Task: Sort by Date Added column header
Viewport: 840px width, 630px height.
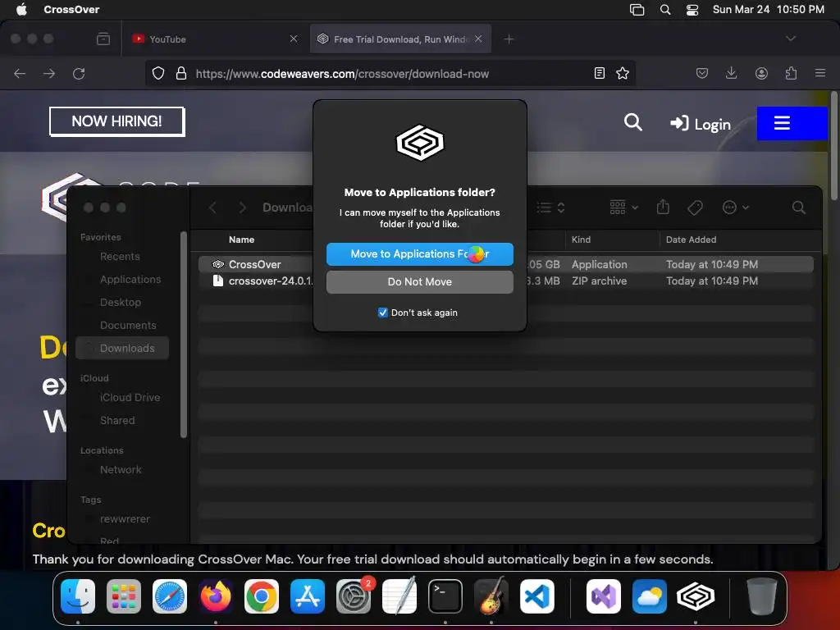Action: click(691, 240)
